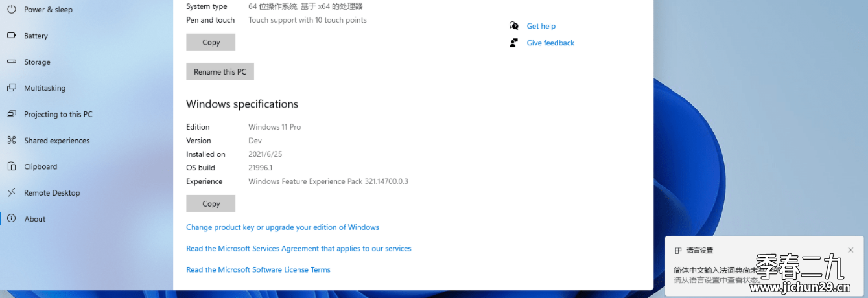Click the OS build label
The width and height of the screenshot is (868, 298).
(200, 168)
